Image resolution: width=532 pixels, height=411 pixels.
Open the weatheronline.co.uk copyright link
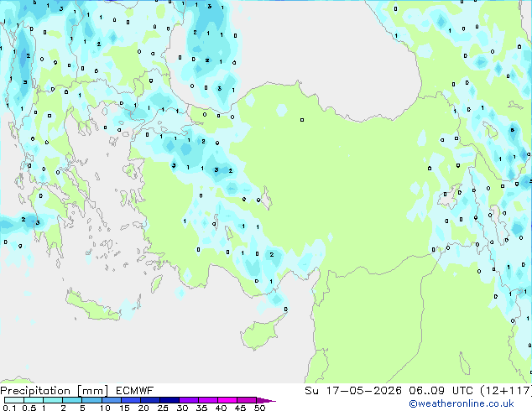tap(461, 403)
